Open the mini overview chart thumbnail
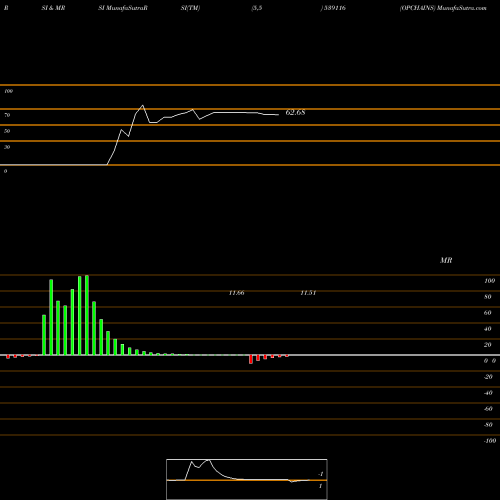 pyautogui.click(x=247, y=479)
